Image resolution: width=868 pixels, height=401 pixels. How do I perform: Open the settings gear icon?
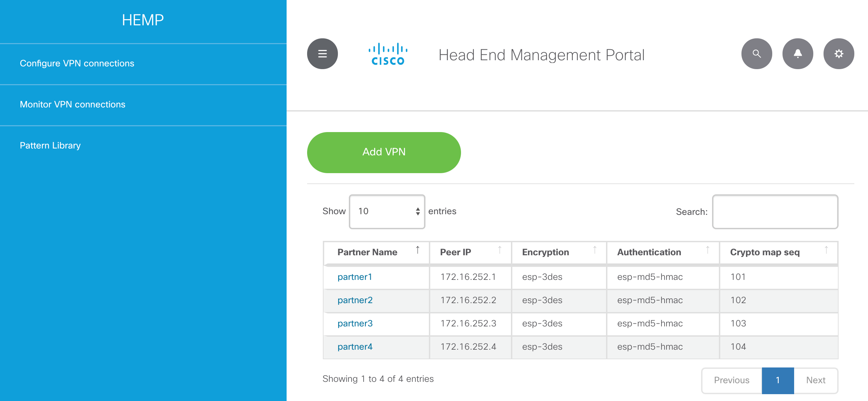(x=839, y=54)
